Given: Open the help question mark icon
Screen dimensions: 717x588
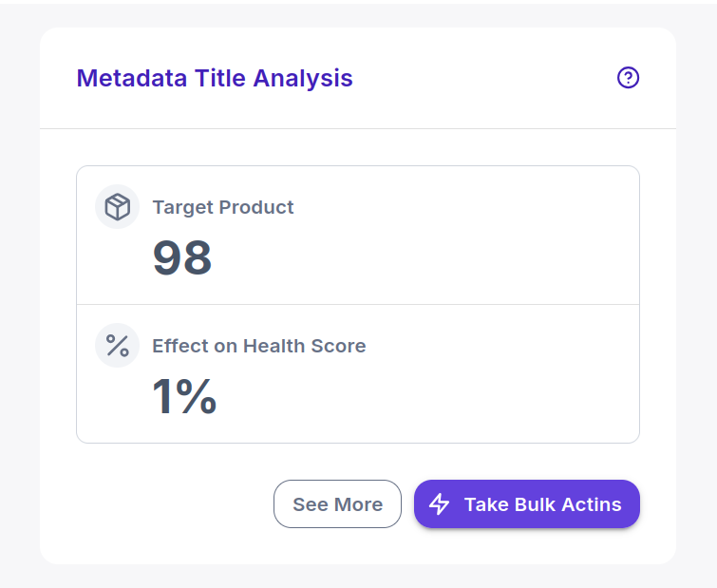Looking at the screenshot, I should [628, 77].
